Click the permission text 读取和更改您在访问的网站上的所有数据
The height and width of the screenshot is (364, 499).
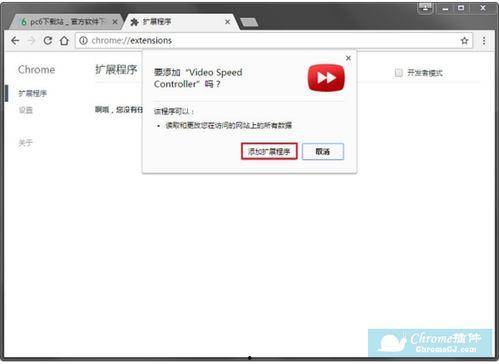[229, 125]
